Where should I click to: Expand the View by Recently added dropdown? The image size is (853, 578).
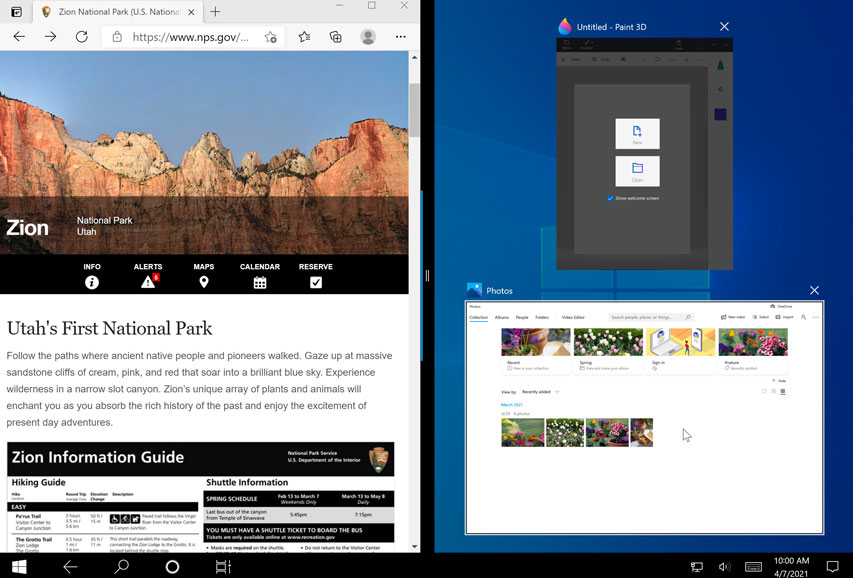(540, 392)
